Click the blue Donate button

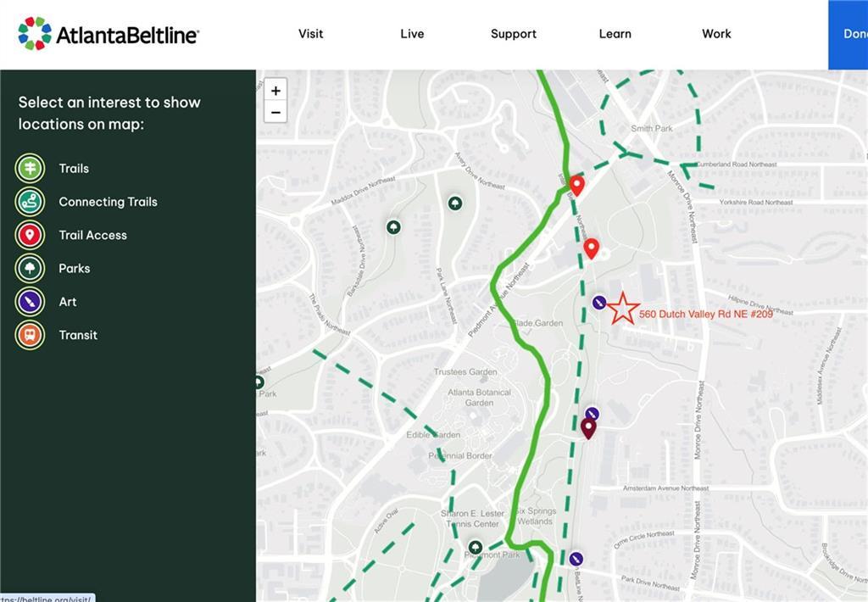pyautogui.click(x=848, y=34)
